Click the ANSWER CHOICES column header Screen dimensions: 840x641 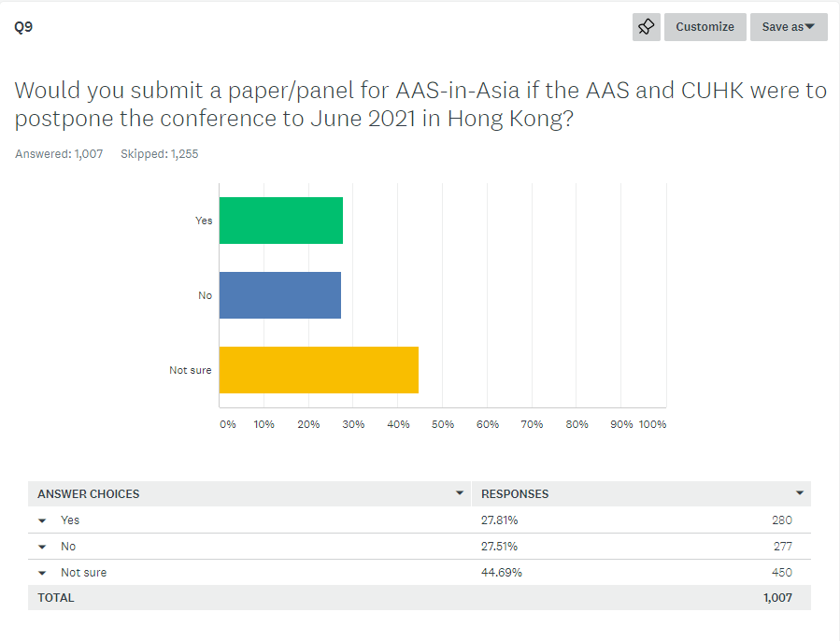tap(89, 494)
